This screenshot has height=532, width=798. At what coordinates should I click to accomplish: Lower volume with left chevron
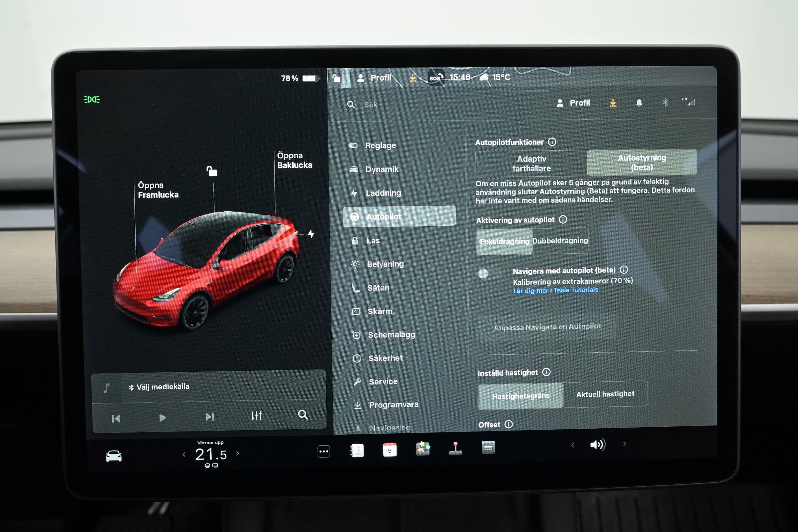573,445
